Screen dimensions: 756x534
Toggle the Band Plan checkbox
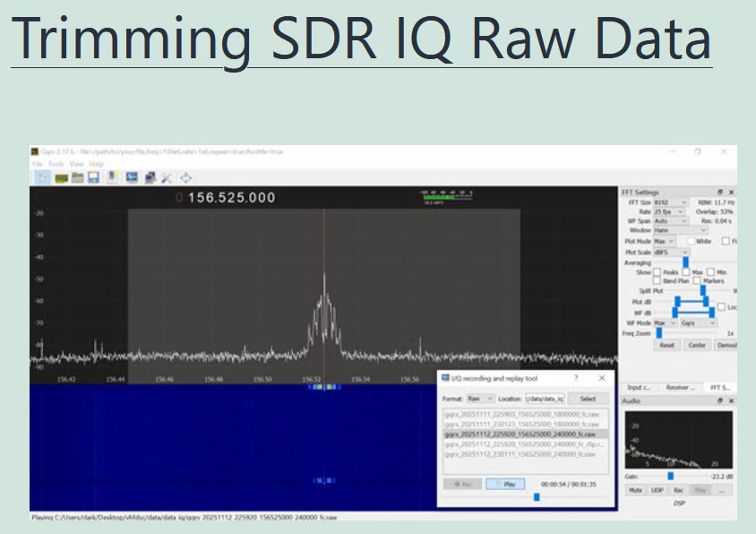(657, 281)
